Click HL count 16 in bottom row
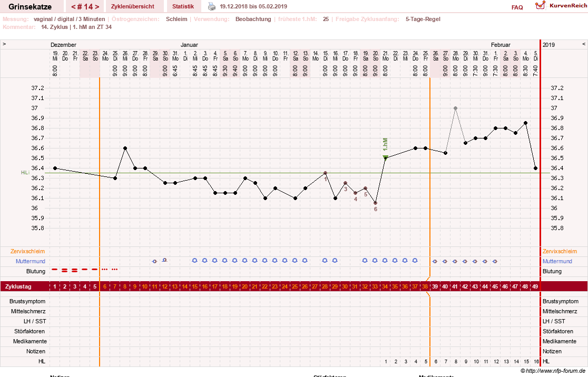The height and width of the screenshot is (377, 588). coord(536,362)
